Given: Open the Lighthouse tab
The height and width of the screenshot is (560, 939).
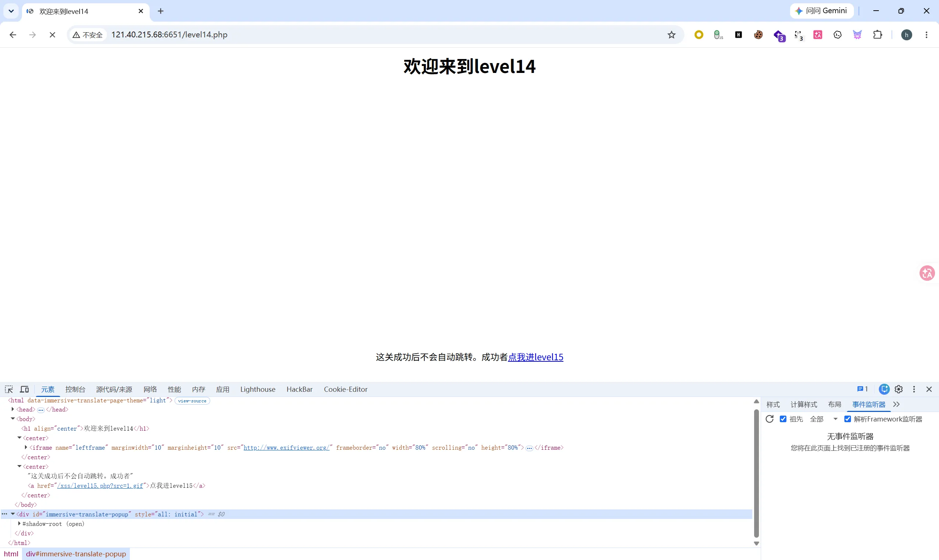Looking at the screenshot, I should [258, 389].
